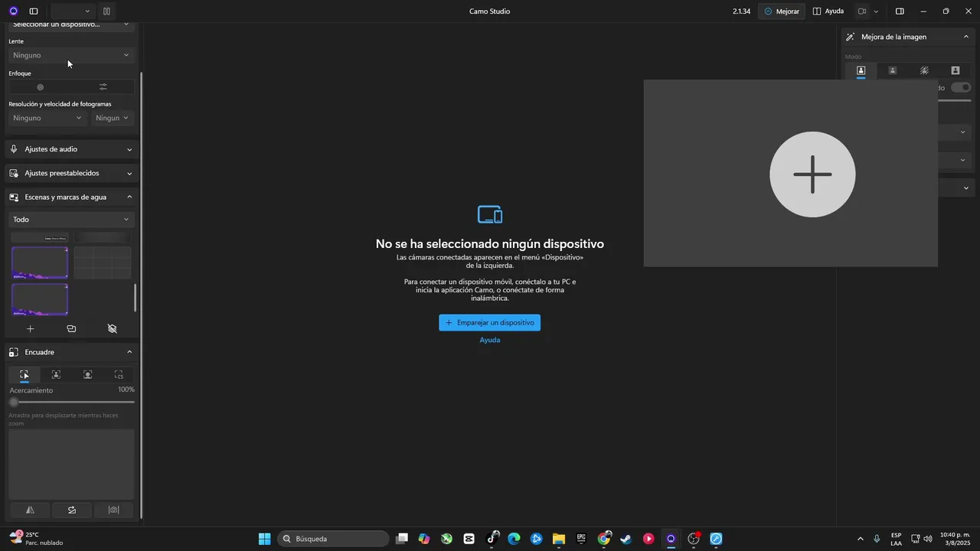Click the mirror flip icon in Encuadre
Image resolution: width=980 pixels, height=551 pixels.
(30, 510)
